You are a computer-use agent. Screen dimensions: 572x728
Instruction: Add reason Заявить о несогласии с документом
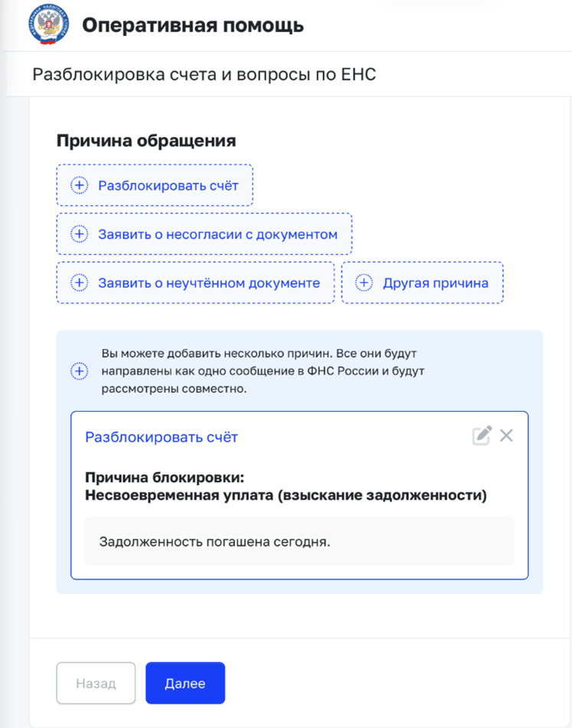point(204,234)
